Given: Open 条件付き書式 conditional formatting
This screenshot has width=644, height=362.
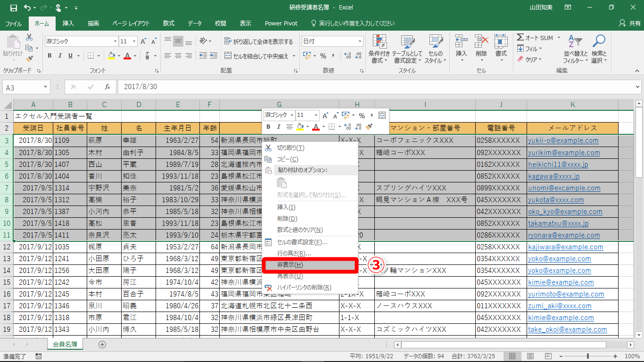Looking at the screenshot, I should (379, 49).
